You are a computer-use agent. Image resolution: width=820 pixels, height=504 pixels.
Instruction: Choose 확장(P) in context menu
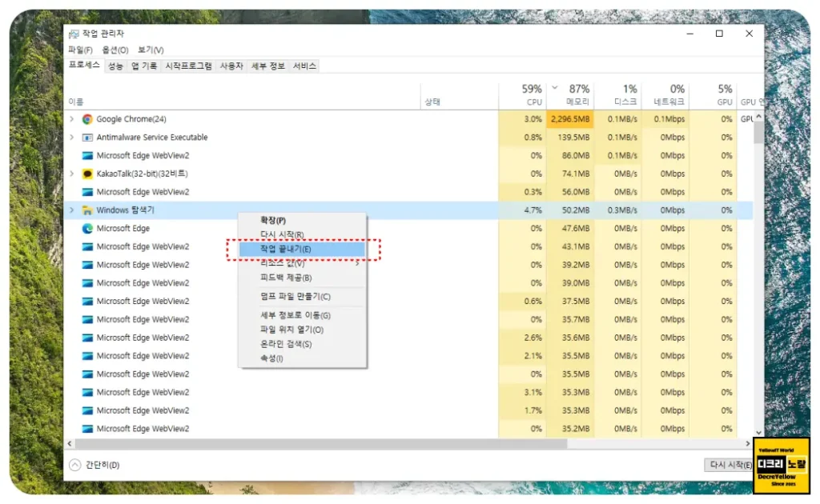click(x=302, y=221)
